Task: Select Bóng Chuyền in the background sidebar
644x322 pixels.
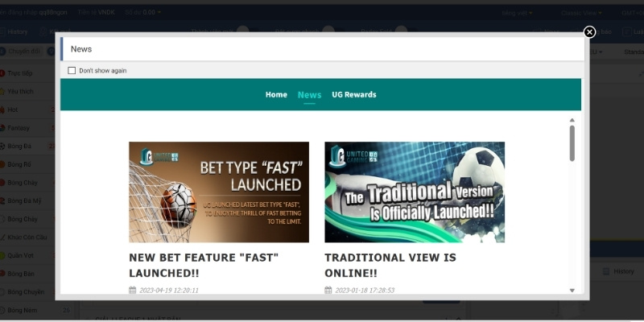Action: pyautogui.click(x=26, y=292)
